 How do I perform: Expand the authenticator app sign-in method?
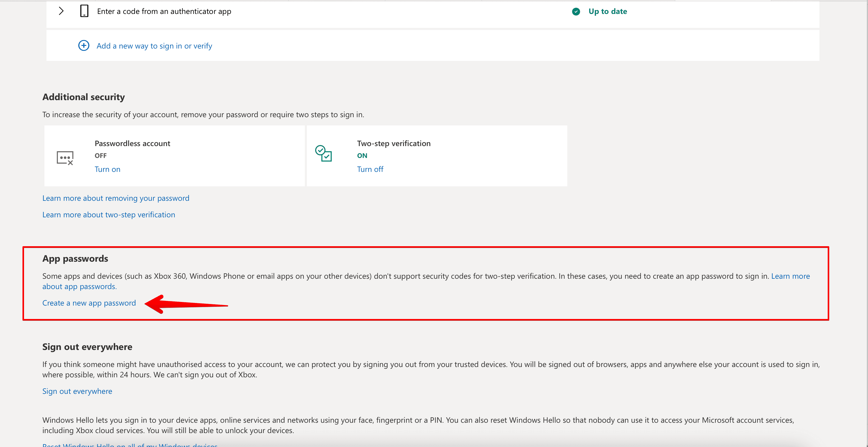pos(61,11)
